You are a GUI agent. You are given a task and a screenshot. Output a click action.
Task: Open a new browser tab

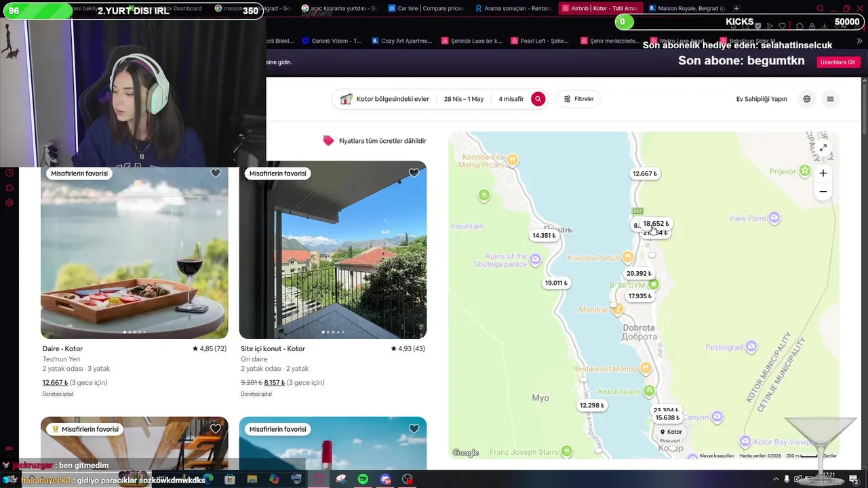(736, 8)
